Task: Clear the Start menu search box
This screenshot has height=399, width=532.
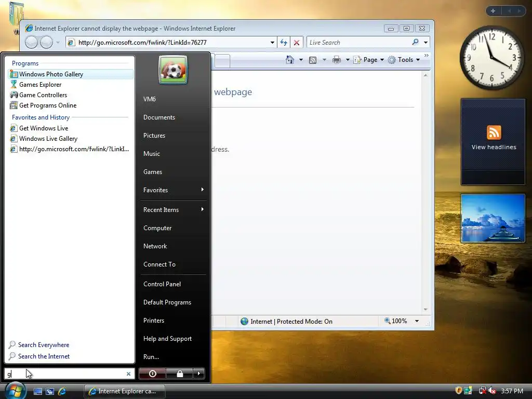Action: pyautogui.click(x=129, y=374)
